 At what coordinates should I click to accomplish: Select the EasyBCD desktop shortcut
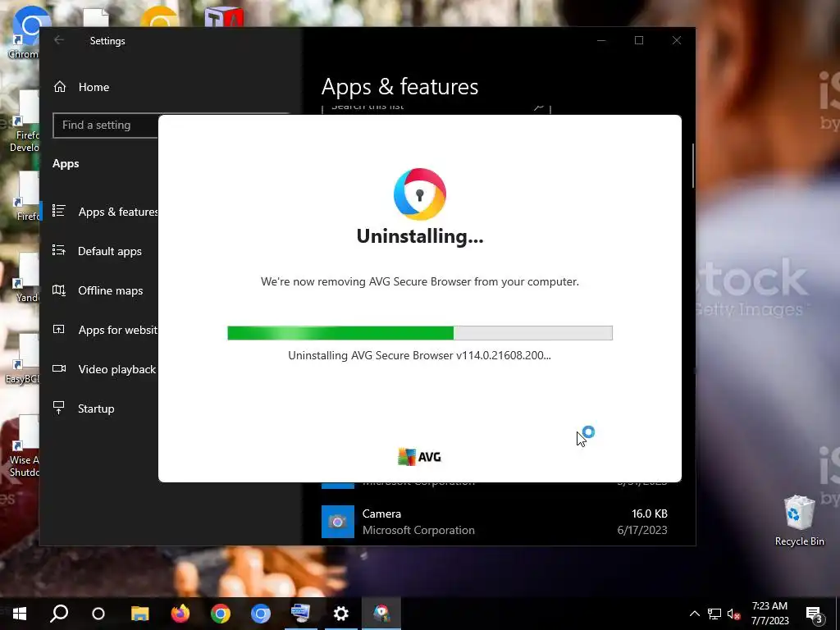(x=22, y=359)
